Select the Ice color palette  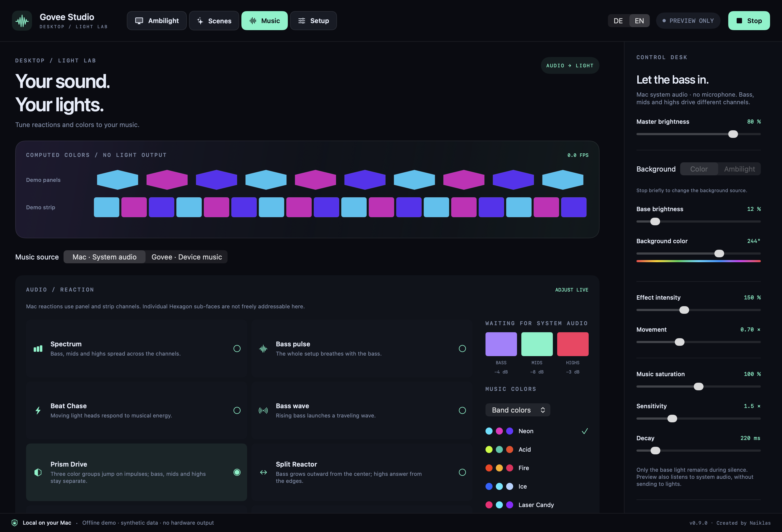[537, 487]
